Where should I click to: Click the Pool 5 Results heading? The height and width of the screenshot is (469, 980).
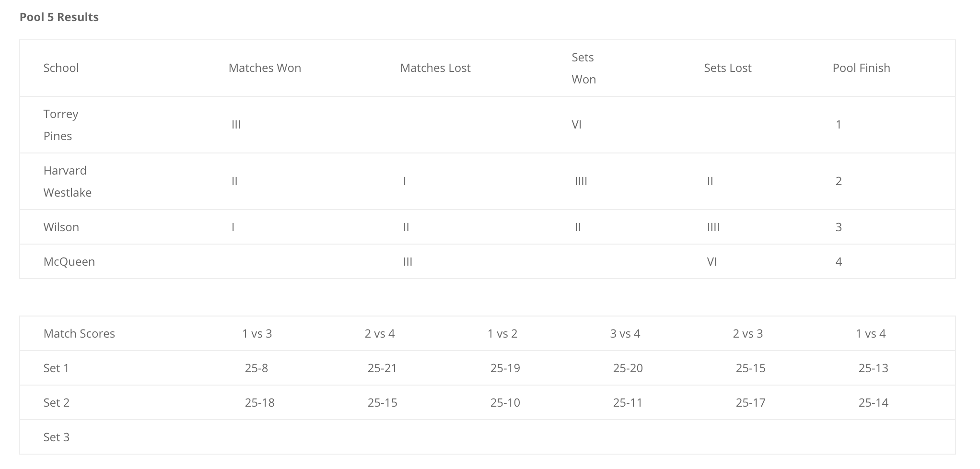(59, 17)
